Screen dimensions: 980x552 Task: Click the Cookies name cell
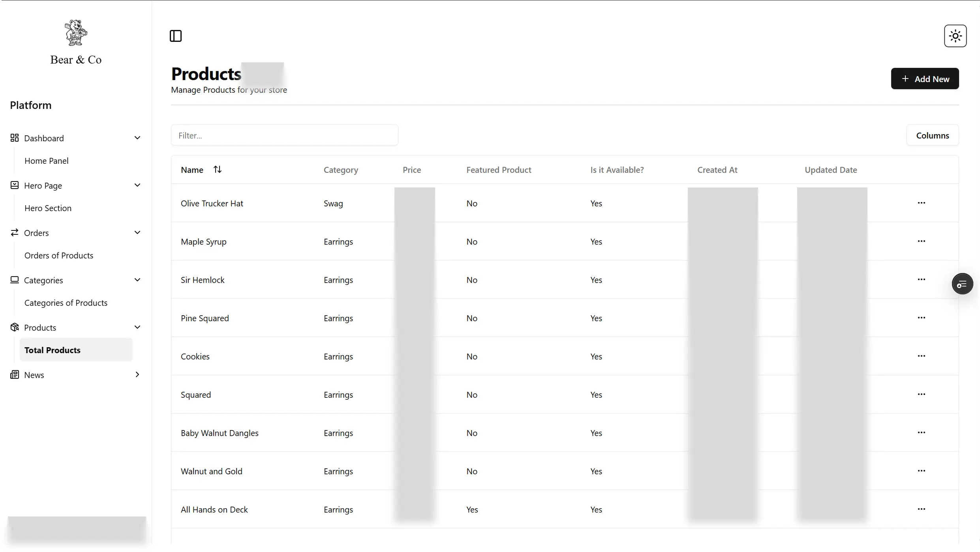click(195, 356)
